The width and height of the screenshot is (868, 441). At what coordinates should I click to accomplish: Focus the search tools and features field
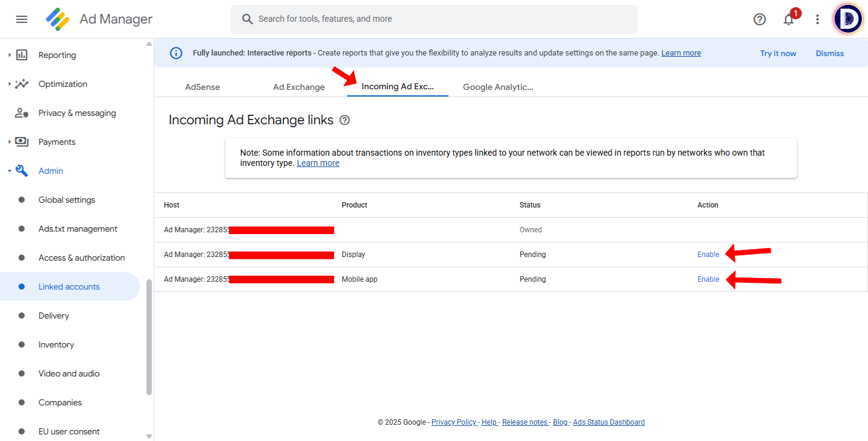[x=434, y=19]
